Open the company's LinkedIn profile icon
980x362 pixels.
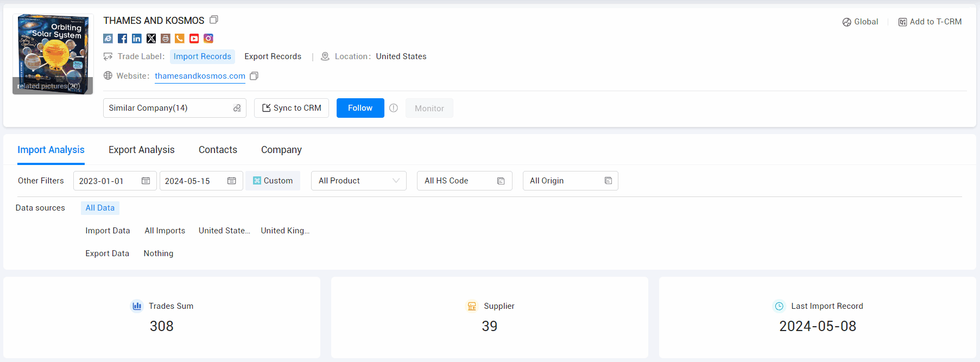click(137, 39)
